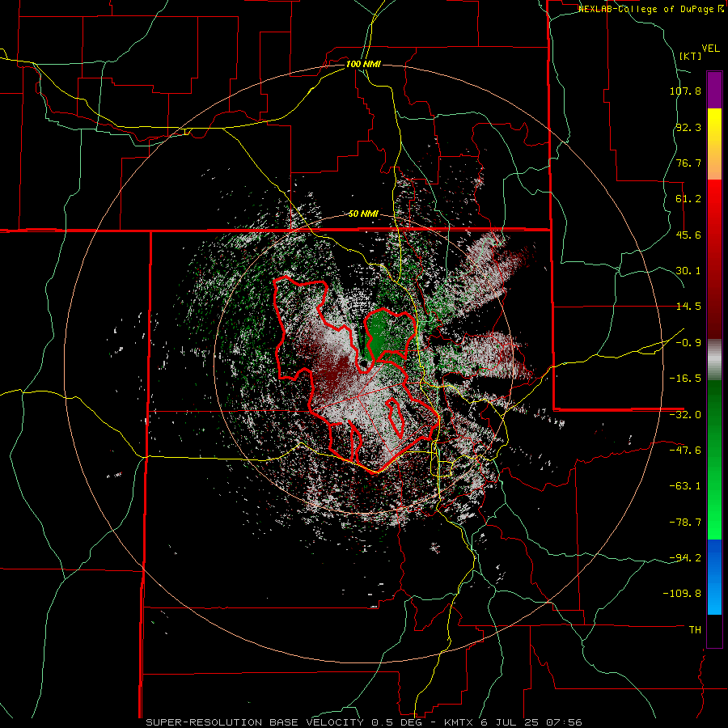Viewport: 728px width, 728px height.
Task: Select the 107.8 velocity scale value
Action: click(x=685, y=91)
